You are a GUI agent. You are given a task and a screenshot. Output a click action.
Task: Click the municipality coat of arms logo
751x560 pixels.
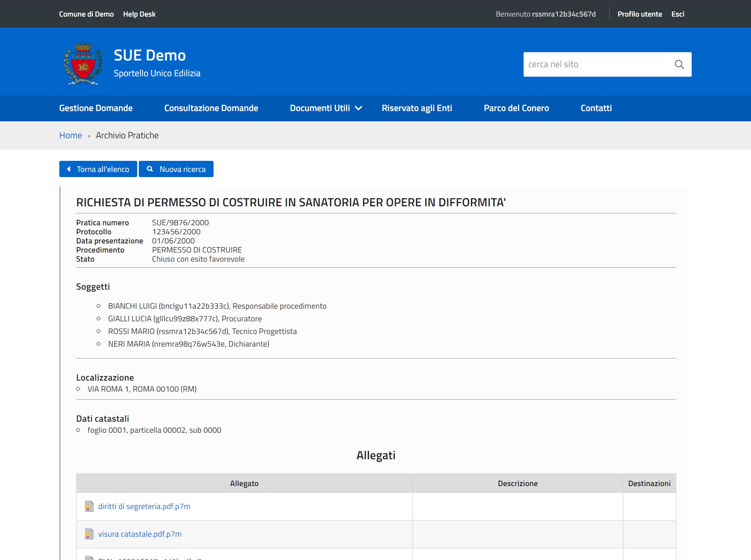click(x=83, y=64)
